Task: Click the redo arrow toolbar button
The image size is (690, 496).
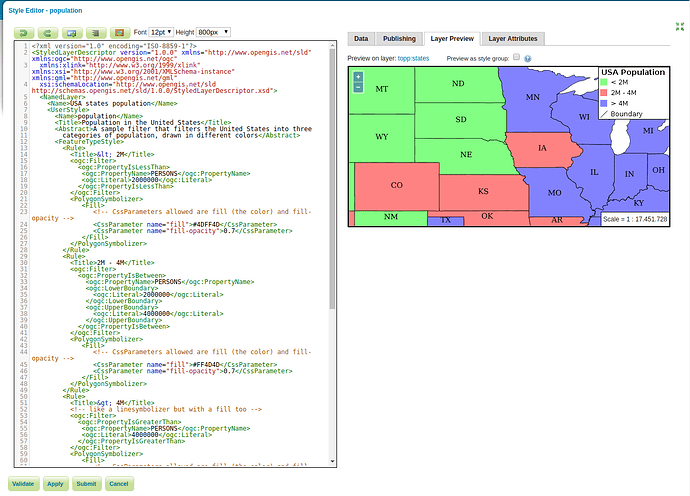Action: 48,33
